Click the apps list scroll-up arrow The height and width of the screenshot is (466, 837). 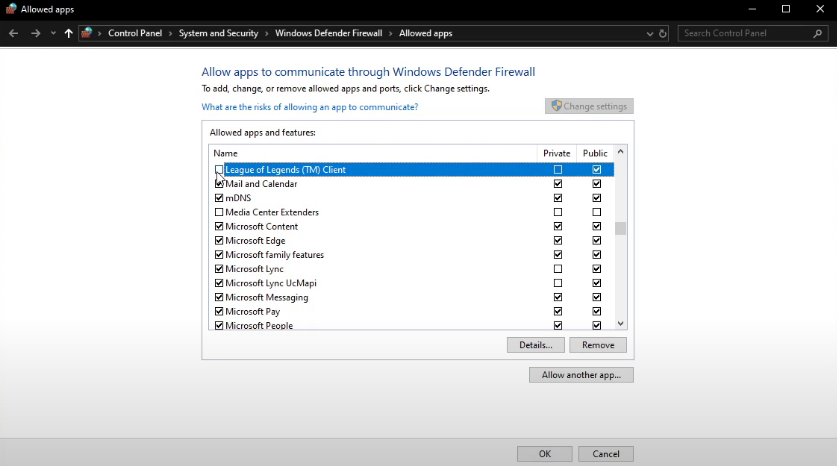coord(620,153)
